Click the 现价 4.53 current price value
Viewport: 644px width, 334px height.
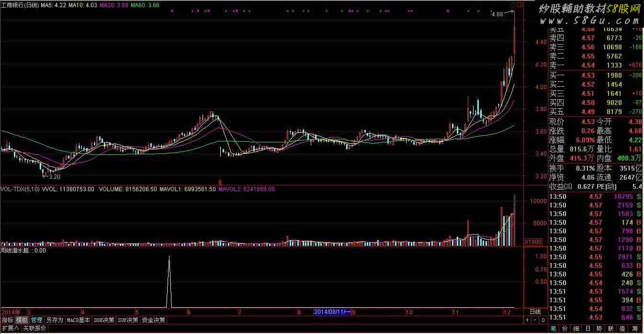(x=588, y=122)
